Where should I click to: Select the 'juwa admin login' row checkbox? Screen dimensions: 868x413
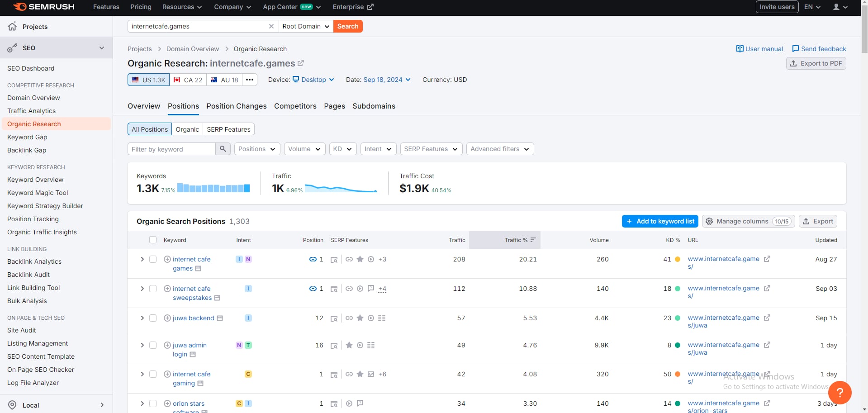[x=153, y=345]
